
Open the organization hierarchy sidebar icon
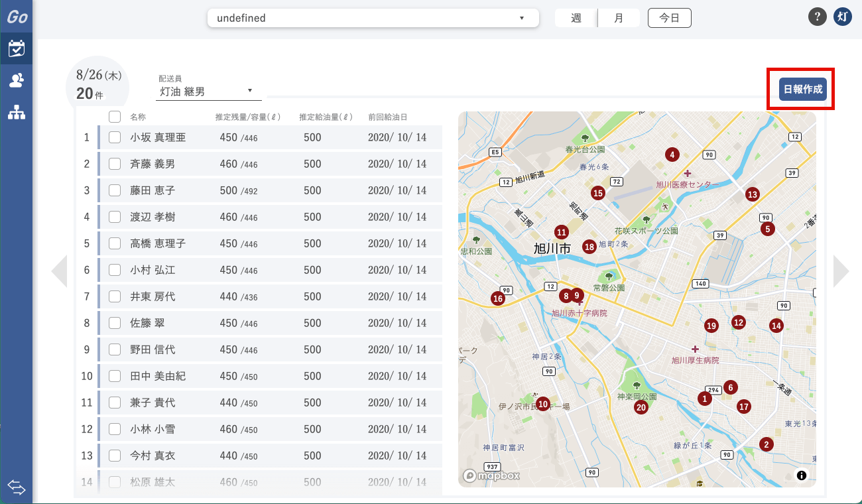pos(17,113)
